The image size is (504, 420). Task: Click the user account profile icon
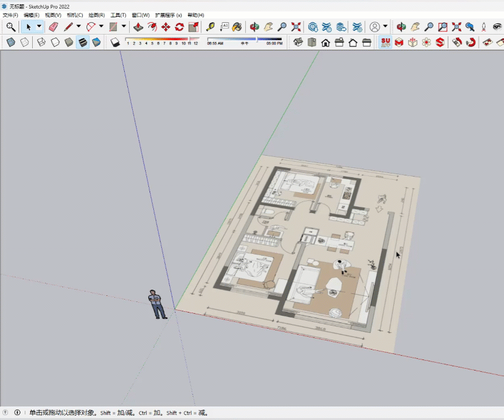click(375, 27)
